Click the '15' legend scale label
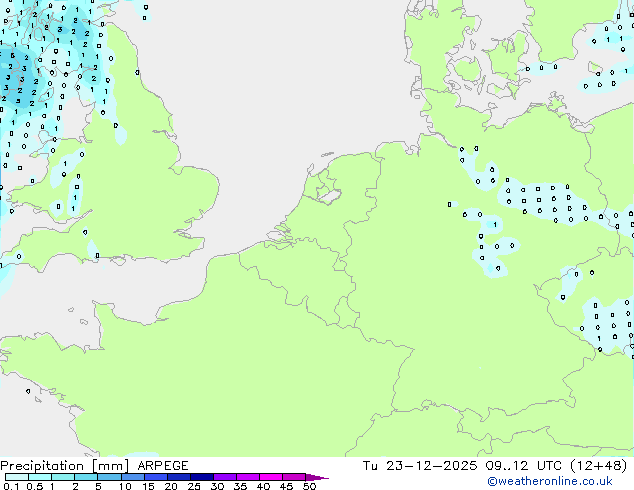The image size is (634, 490). point(148,486)
